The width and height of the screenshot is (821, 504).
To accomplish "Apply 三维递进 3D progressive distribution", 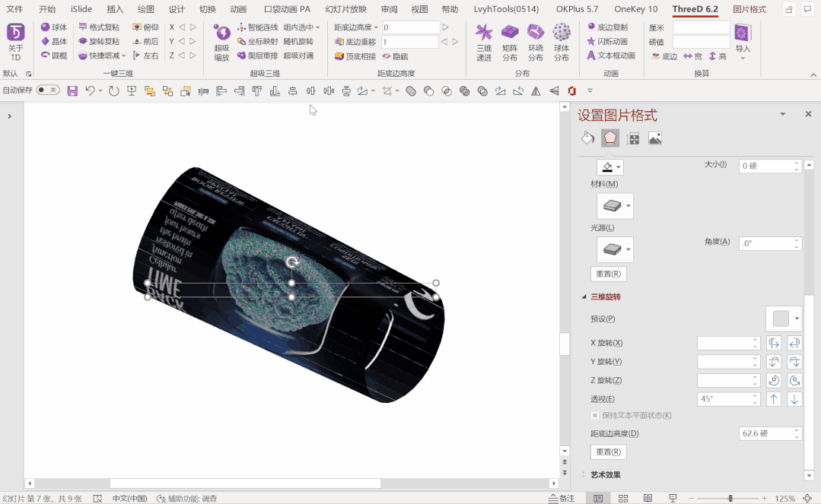I will (x=484, y=43).
